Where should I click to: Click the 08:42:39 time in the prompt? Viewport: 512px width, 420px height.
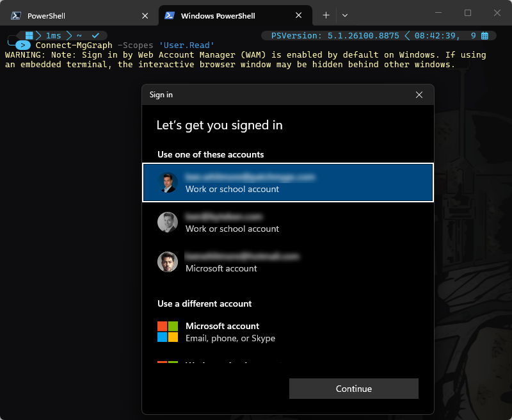(435, 36)
